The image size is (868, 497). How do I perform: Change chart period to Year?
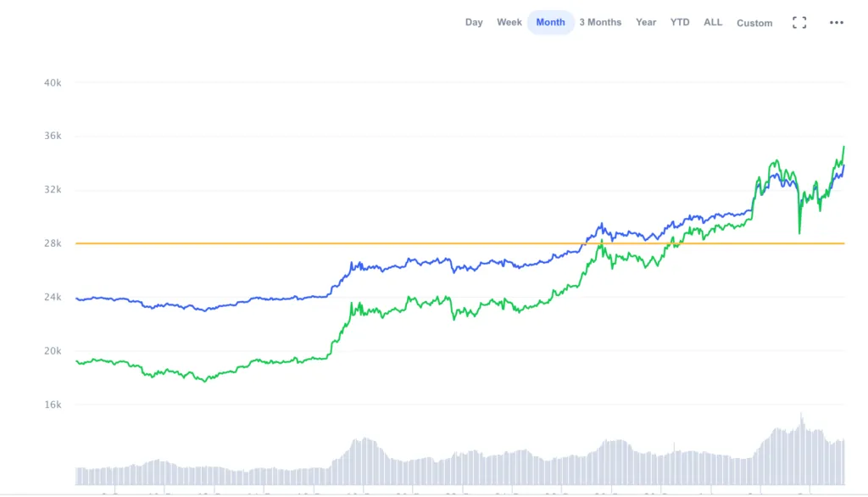[646, 22]
